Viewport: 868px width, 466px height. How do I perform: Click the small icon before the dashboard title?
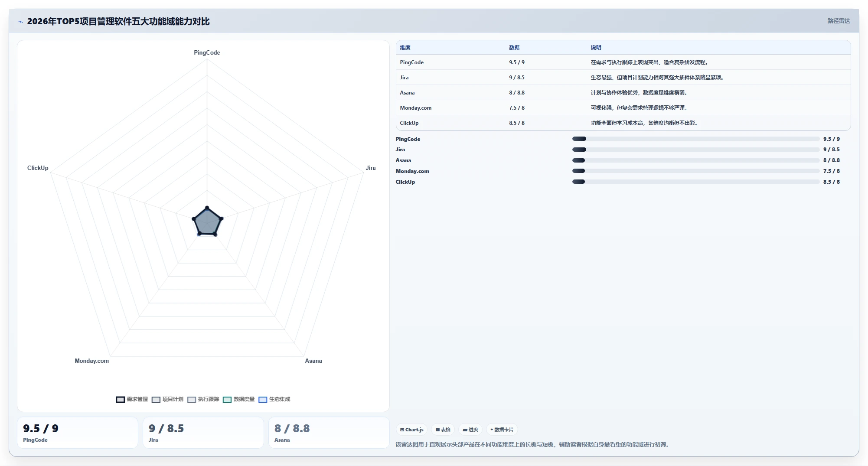click(x=20, y=22)
